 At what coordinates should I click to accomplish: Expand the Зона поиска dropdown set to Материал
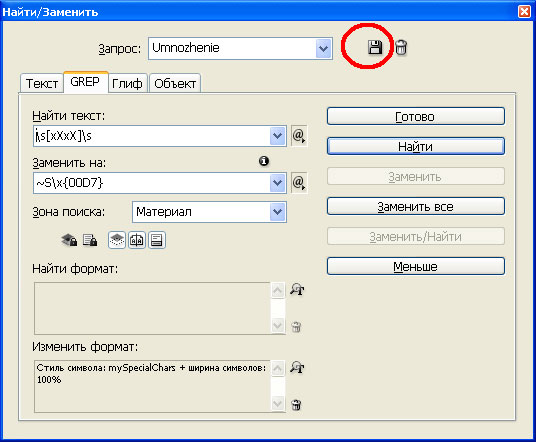[x=278, y=212]
